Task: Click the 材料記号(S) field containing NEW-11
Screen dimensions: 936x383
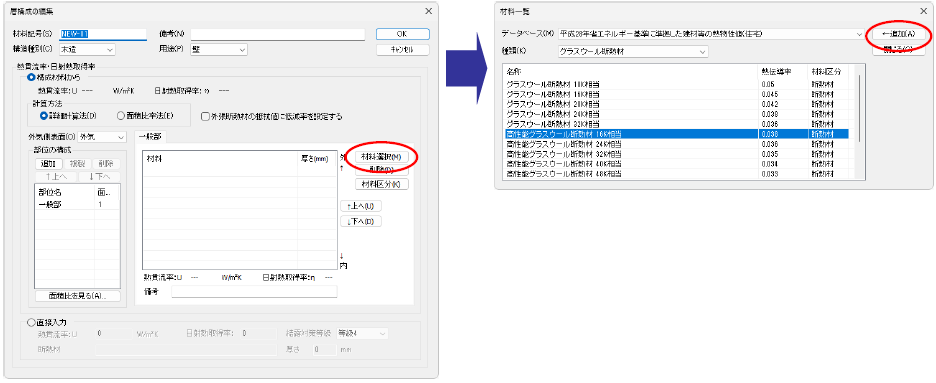Action: (103, 34)
